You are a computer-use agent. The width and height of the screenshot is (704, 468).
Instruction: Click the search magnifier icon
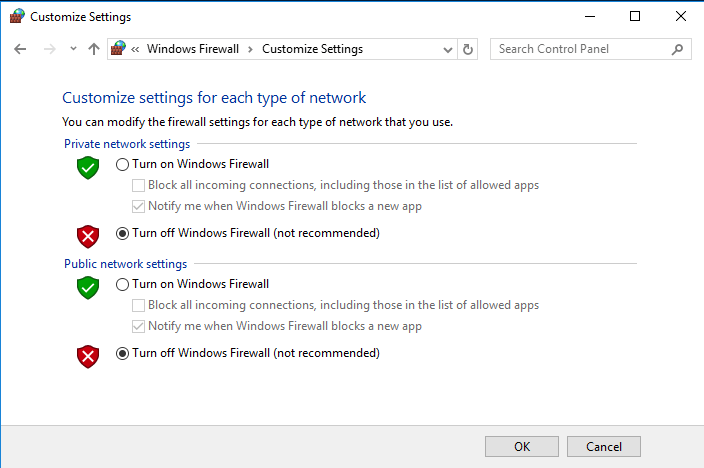(678, 49)
